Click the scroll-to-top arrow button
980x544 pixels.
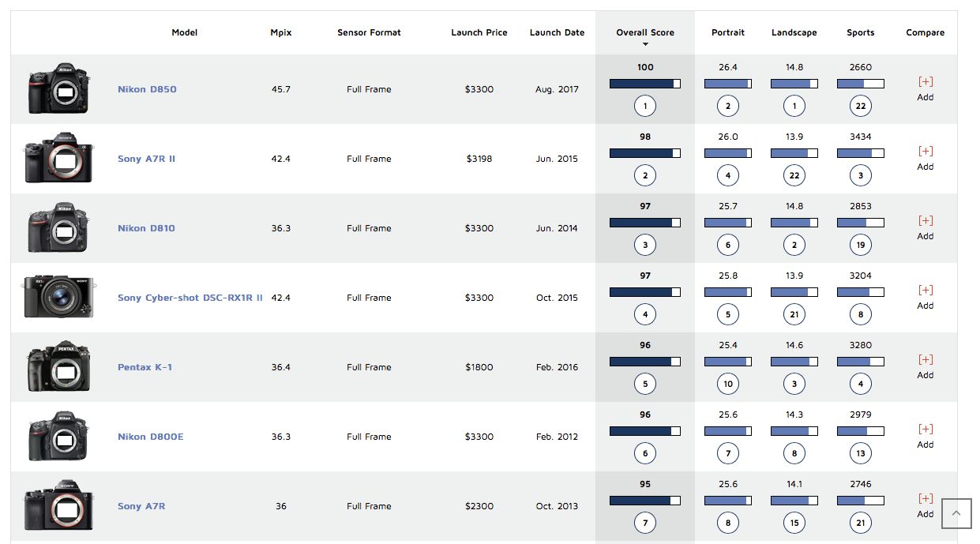[x=956, y=513]
